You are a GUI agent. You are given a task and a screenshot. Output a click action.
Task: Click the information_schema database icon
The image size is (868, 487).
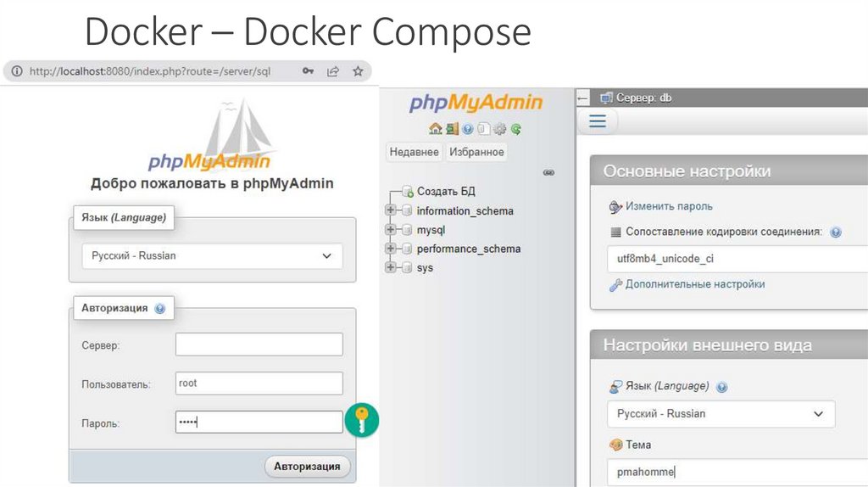pos(407,210)
